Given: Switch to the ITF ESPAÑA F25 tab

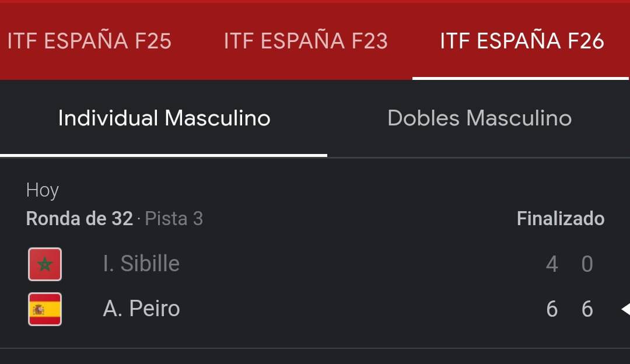Looking at the screenshot, I should pyautogui.click(x=89, y=41).
